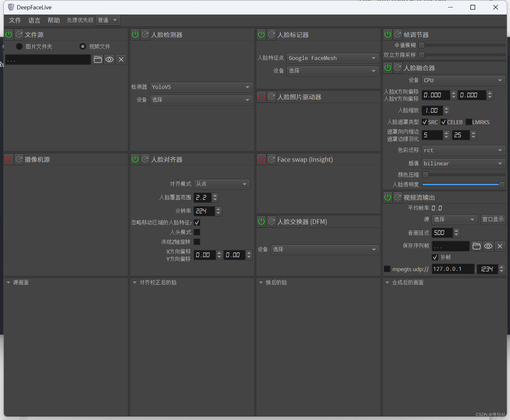Image resolution: width=510 pixels, height=420 pixels.
Task: Reveal 文件源 path with eye icon
Action: pyautogui.click(x=110, y=59)
